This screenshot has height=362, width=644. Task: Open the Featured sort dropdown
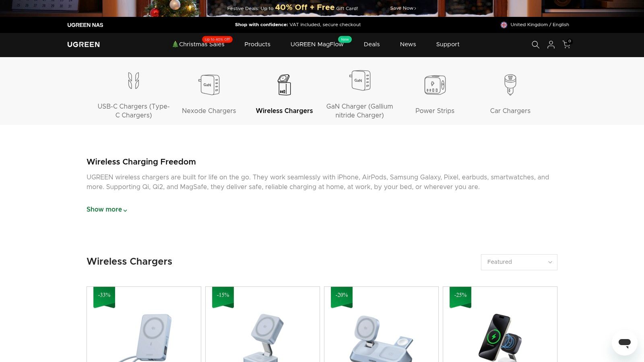519,262
